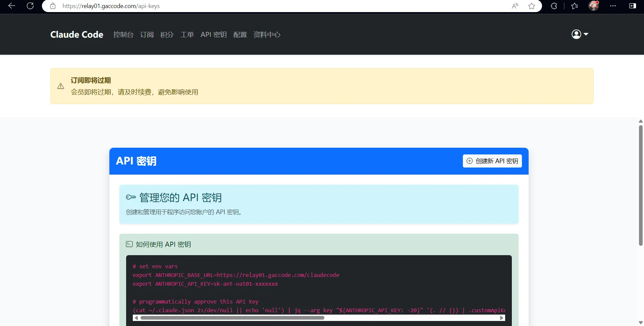Click the page scroll down arrow
This screenshot has height=326, width=644.
click(641, 323)
